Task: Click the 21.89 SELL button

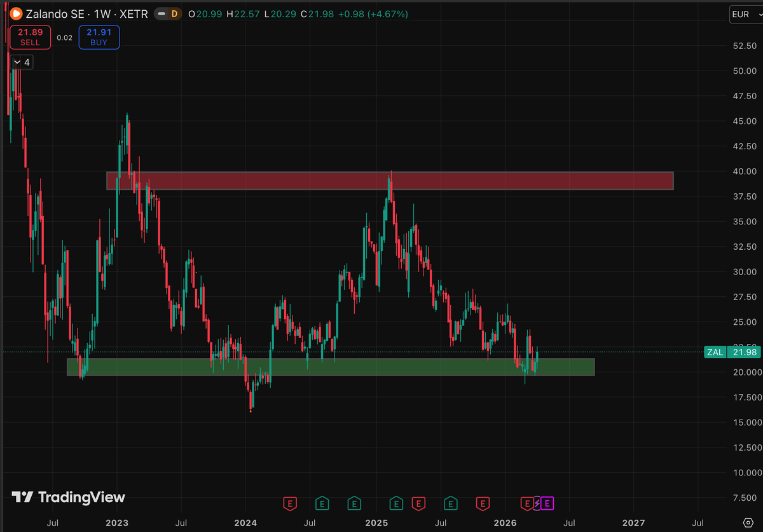Action: click(x=30, y=38)
